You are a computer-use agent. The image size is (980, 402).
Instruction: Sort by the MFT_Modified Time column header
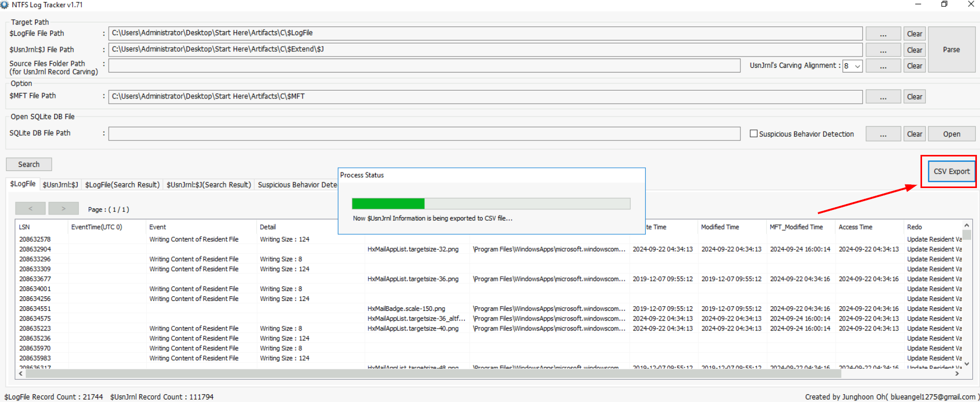coord(800,227)
